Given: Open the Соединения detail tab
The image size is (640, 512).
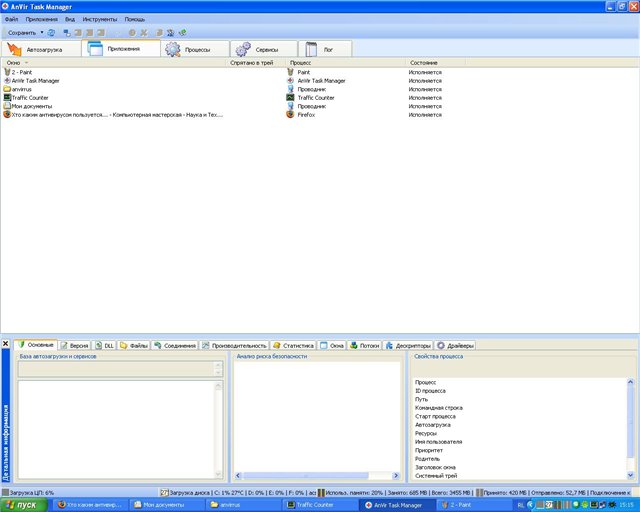Looking at the screenshot, I should point(175,345).
